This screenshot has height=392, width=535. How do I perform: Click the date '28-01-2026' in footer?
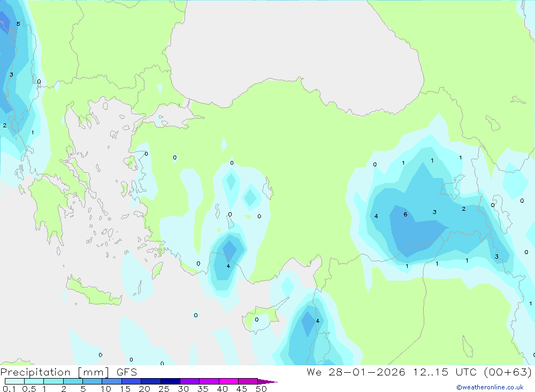[367, 372]
